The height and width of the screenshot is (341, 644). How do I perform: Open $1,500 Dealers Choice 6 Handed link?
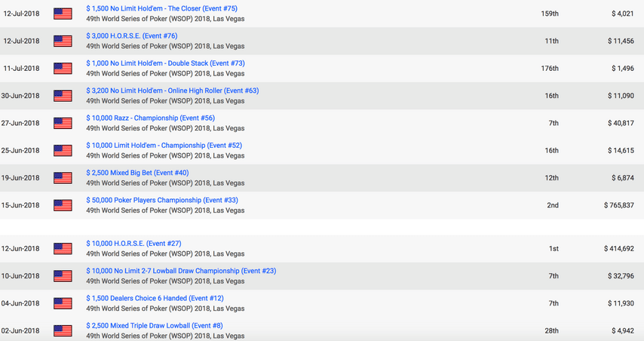click(155, 298)
